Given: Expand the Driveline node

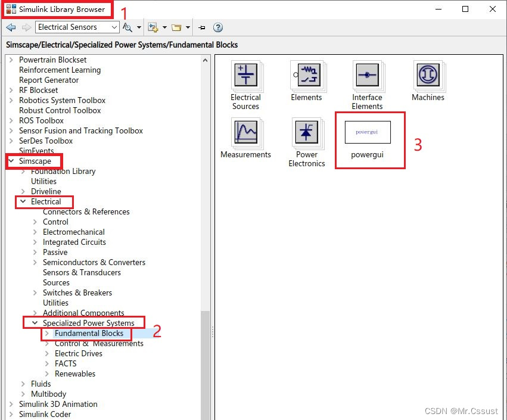Looking at the screenshot, I should pyautogui.click(x=23, y=191).
